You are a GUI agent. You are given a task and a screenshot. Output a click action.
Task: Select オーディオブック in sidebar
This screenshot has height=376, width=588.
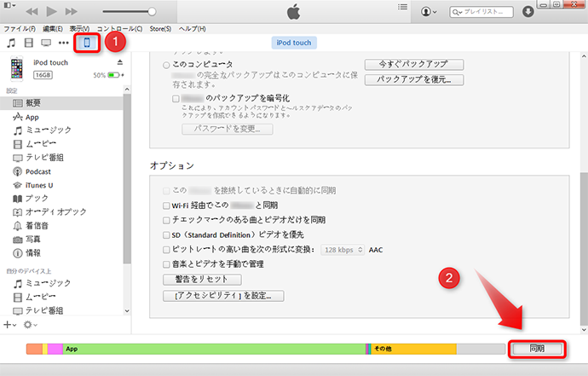(x=61, y=212)
